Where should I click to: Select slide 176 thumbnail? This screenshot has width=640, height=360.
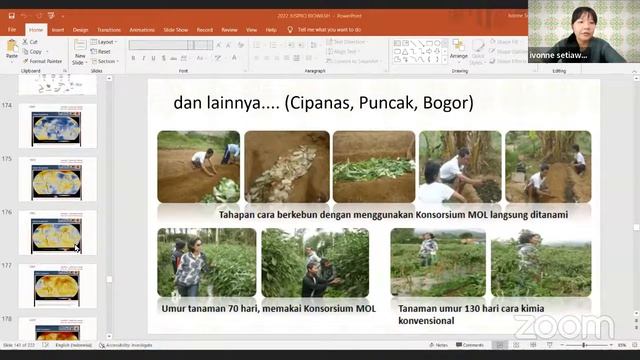(58, 233)
